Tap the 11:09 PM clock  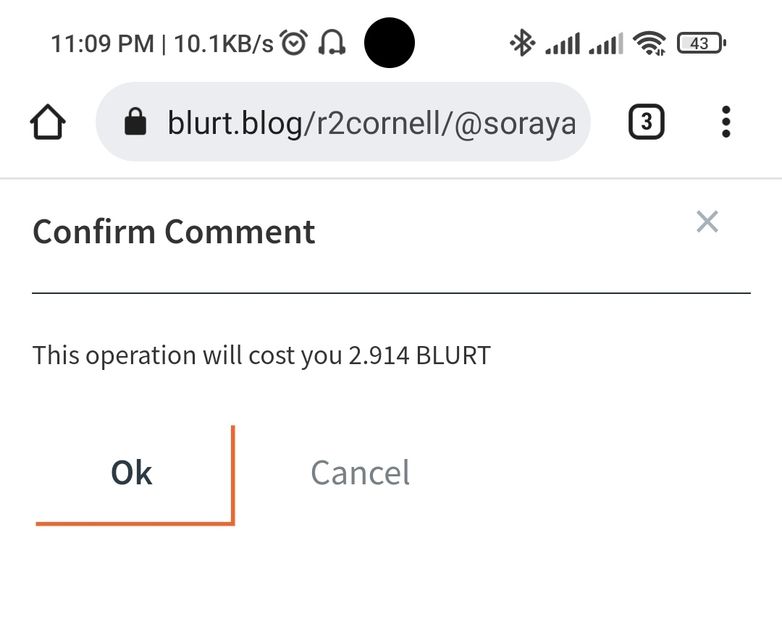point(102,44)
